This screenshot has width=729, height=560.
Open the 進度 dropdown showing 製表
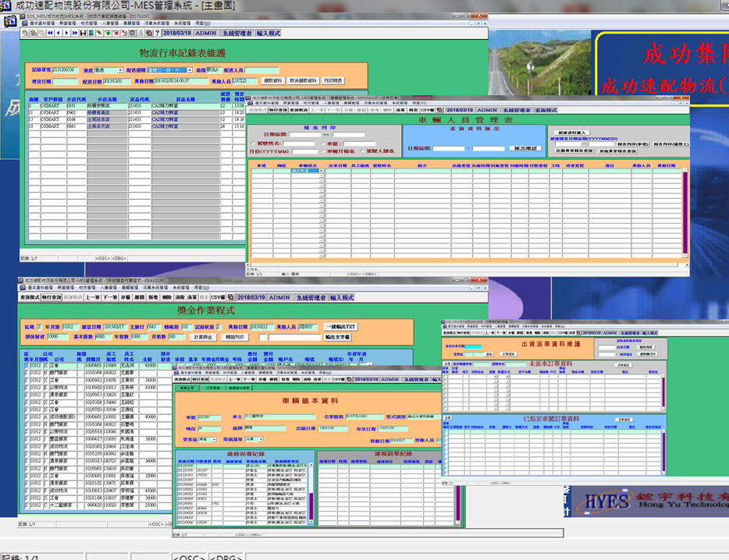[120, 70]
